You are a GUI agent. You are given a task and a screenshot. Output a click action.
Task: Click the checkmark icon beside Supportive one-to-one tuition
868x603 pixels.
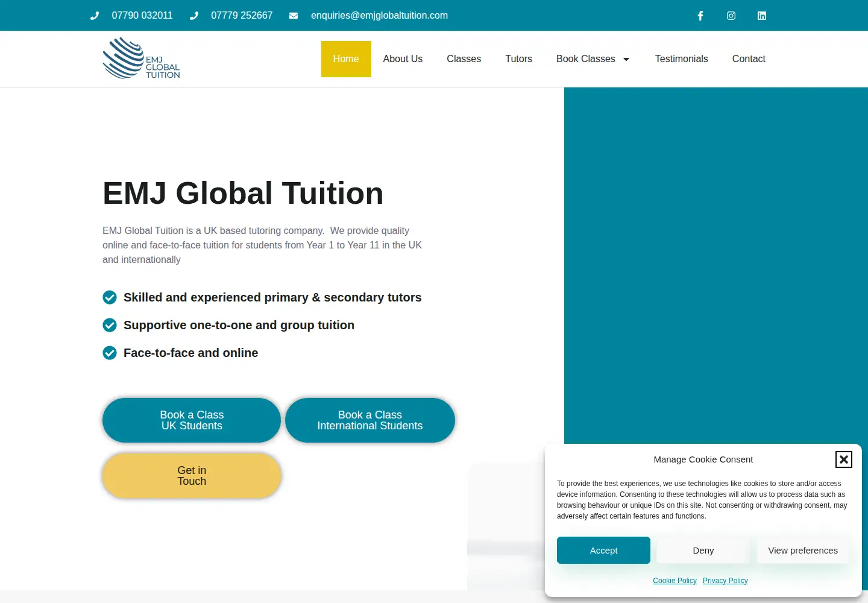coord(110,325)
